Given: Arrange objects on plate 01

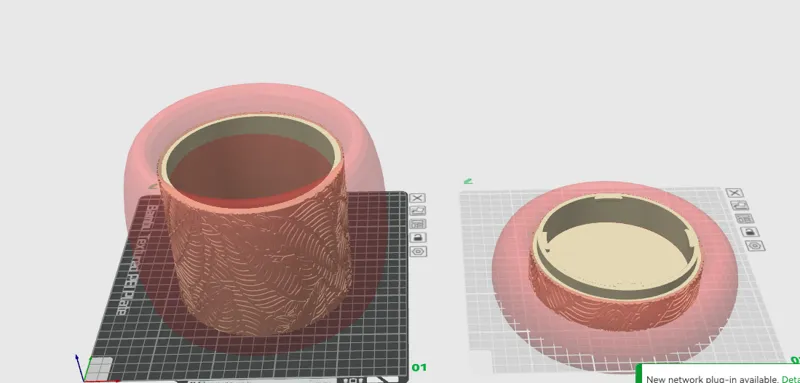Looking at the screenshot, I should coord(418,224).
